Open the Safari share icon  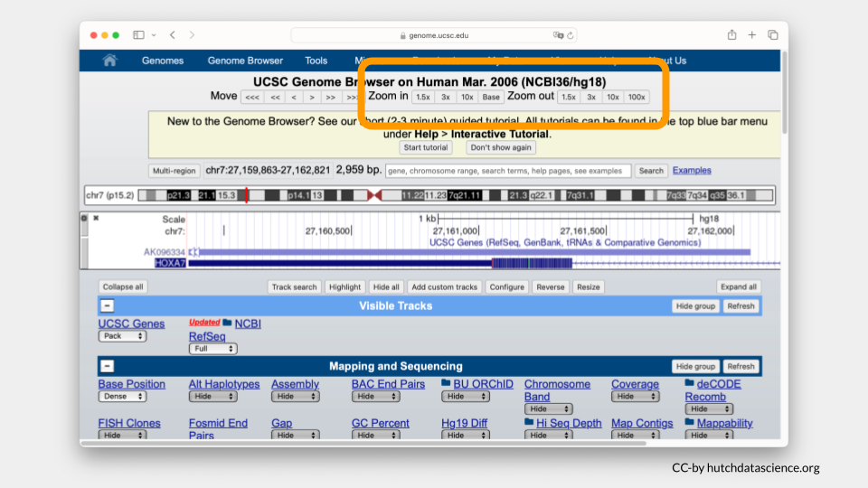pyautogui.click(x=731, y=35)
